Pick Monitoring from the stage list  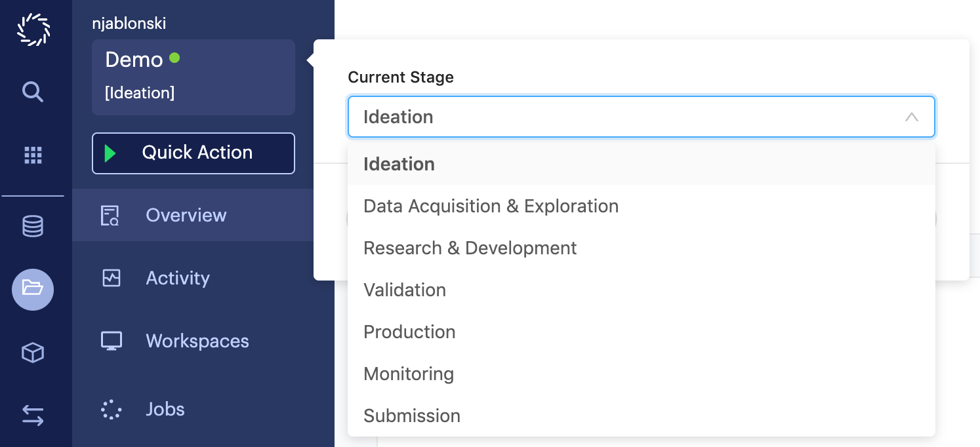[409, 374]
